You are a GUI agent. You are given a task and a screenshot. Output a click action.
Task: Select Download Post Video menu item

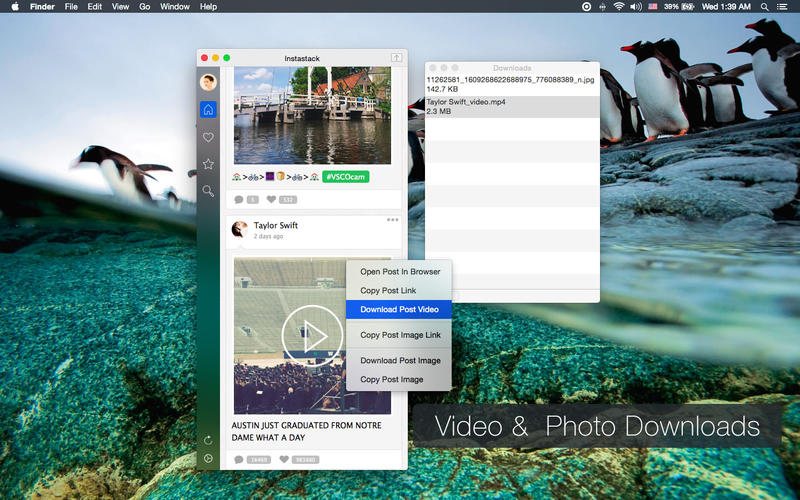point(399,310)
